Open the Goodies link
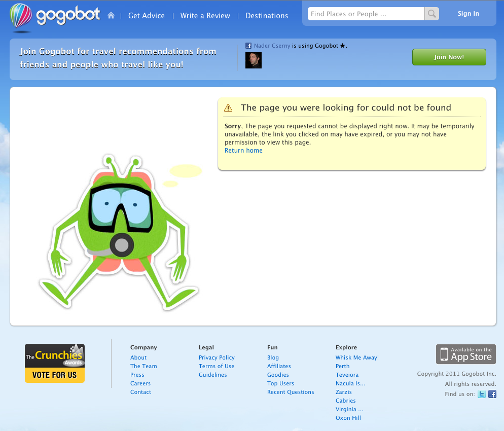The width and height of the screenshot is (504, 431). click(x=278, y=375)
